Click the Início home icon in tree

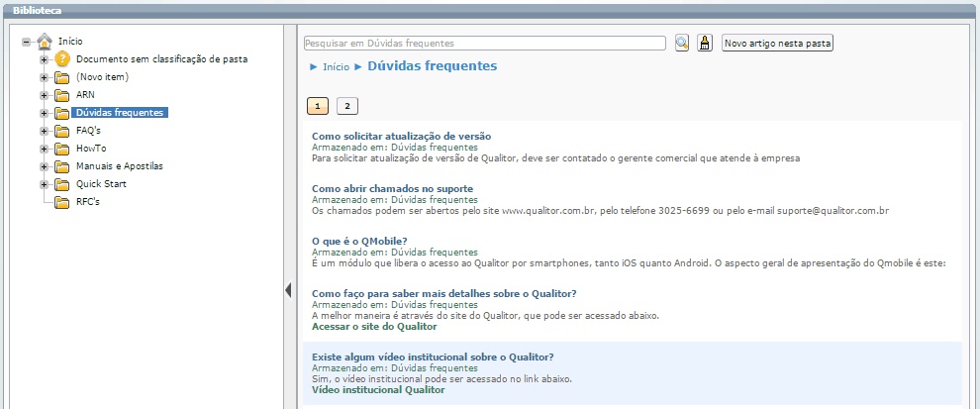click(x=45, y=42)
